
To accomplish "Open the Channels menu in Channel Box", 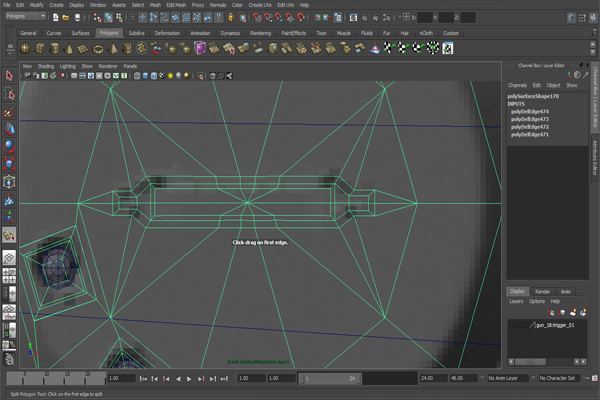I will click(x=517, y=85).
